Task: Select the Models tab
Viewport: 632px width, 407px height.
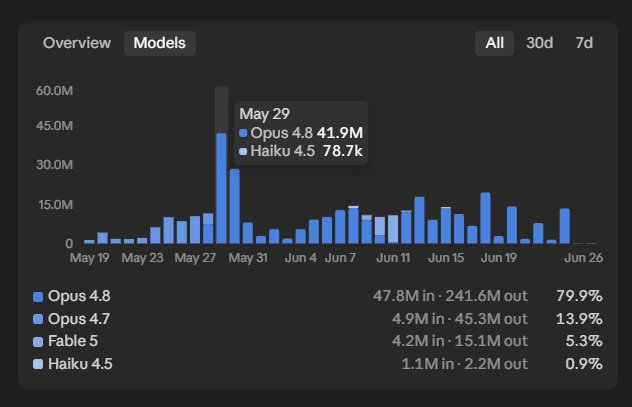Action: pos(160,43)
